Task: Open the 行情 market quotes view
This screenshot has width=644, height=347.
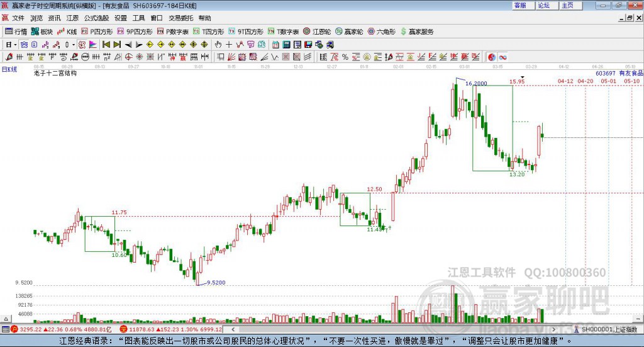Action: (16, 31)
